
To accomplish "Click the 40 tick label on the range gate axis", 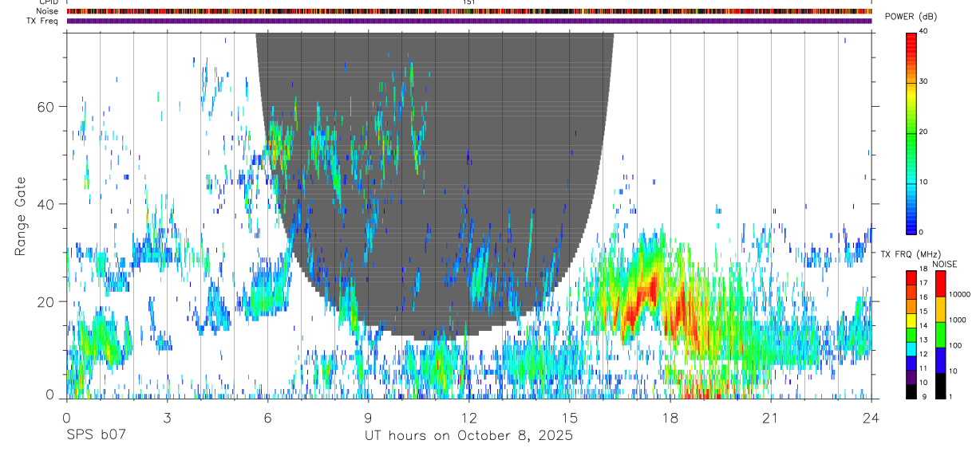I will [45, 204].
